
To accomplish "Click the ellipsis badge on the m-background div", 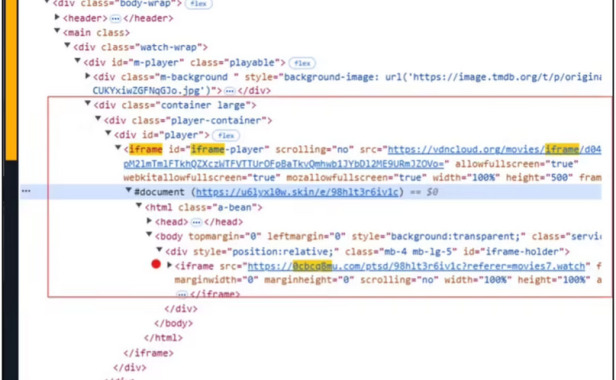I will [x=230, y=91].
